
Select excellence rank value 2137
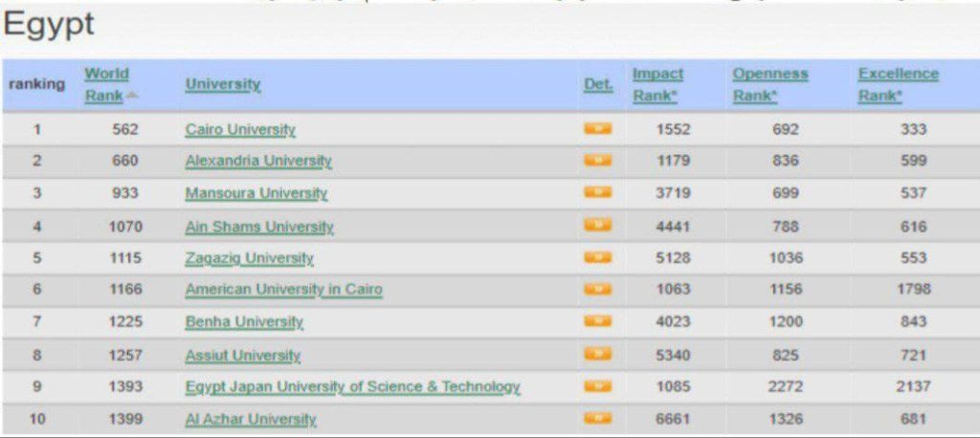[913, 386]
